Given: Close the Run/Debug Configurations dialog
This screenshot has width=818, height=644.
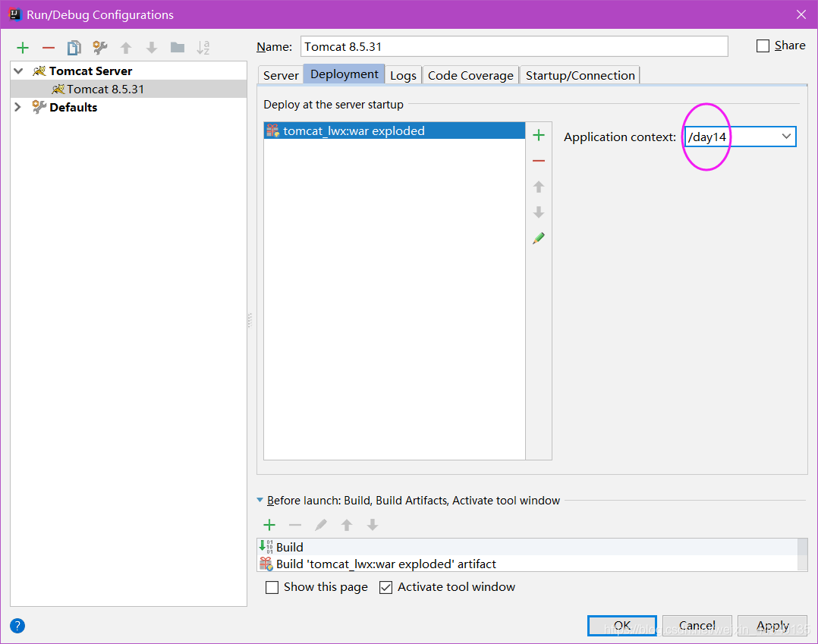Looking at the screenshot, I should coord(801,14).
